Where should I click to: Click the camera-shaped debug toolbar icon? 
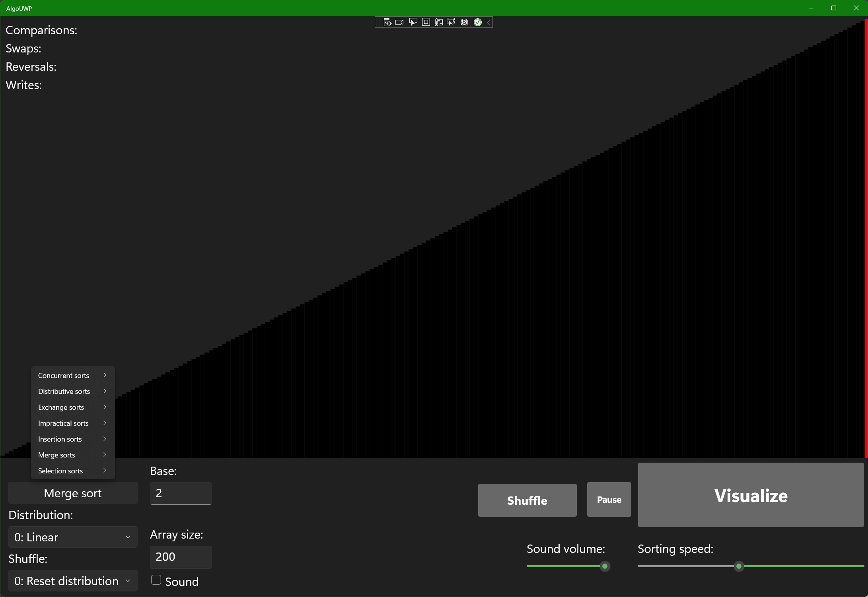tap(399, 22)
